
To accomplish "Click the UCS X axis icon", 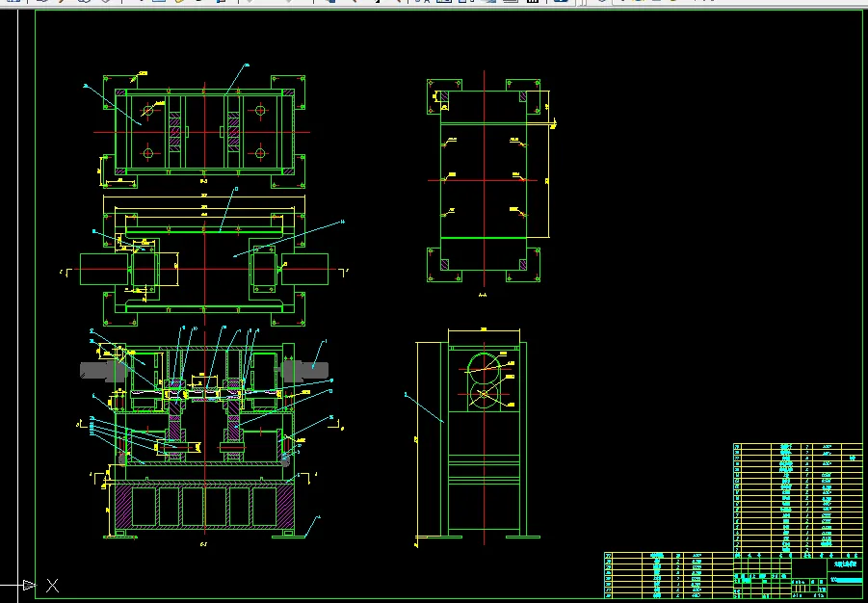I will point(52,586).
